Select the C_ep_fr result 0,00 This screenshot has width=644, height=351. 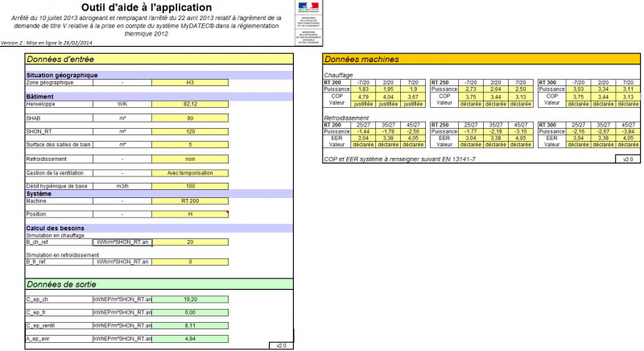(x=190, y=313)
